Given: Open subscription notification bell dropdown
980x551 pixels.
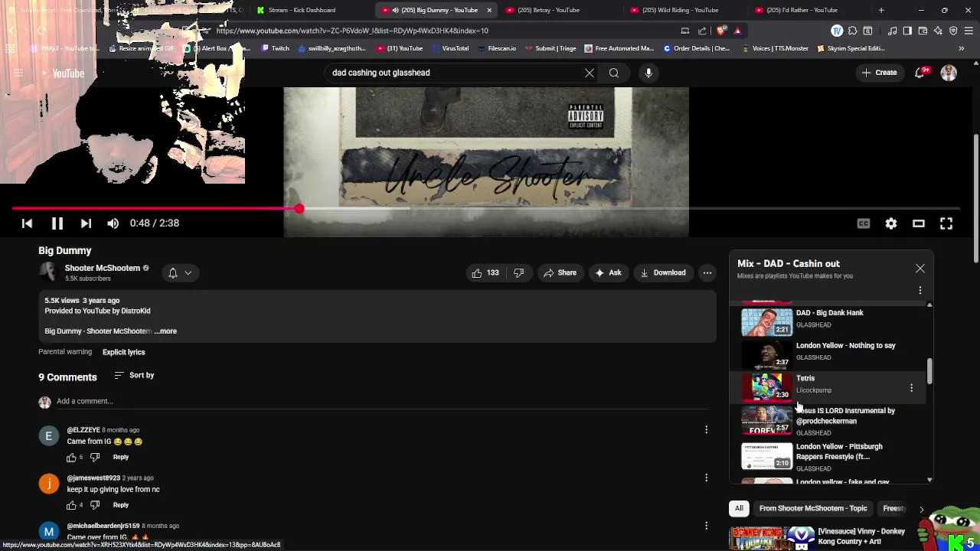Looking at the screenshot, I should (180, 272).
